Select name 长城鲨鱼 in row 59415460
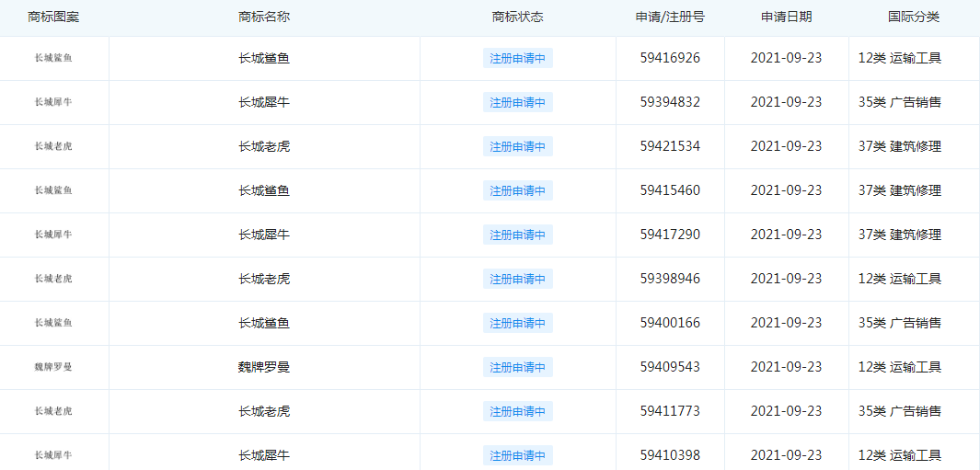The height and width of the screenshot is (470, 980). click(264, 190)
